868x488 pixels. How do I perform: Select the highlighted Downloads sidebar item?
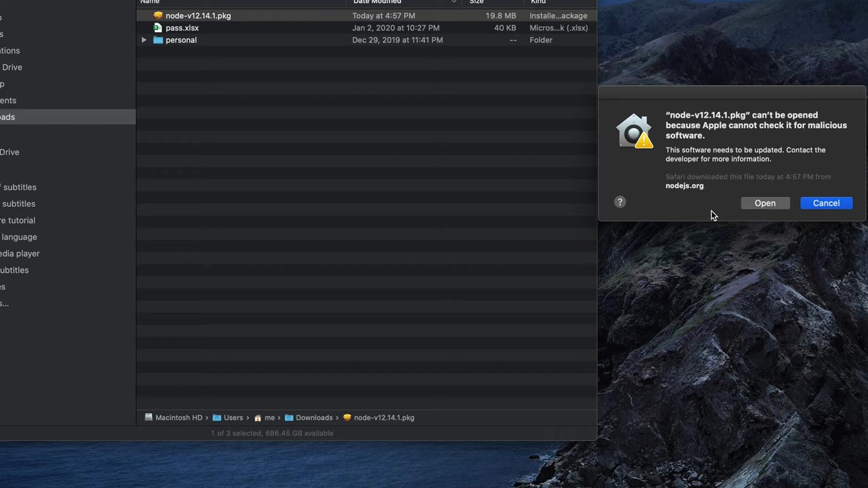coord(68,117)
